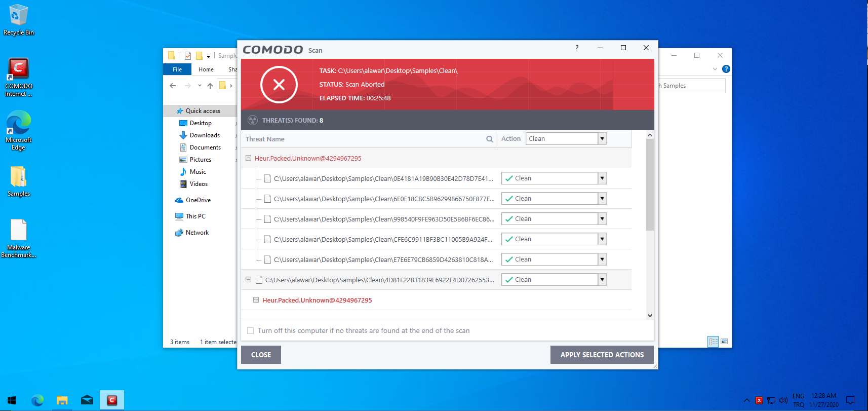Open the Malware Benchmark file on desktop

(x=19, y=238)
